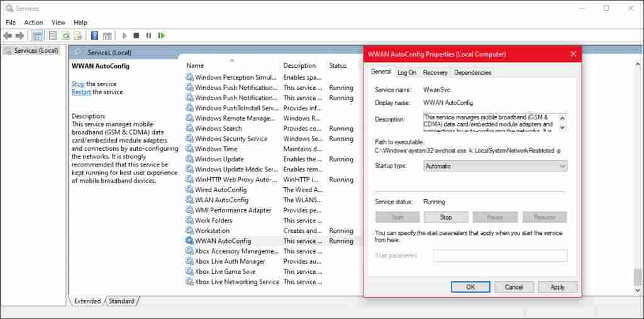The height and width of the screenshot is (319, 644).
Task: Click the gear icon beside WWAN AutoConfig row
Action: click(x=189, y=241)
